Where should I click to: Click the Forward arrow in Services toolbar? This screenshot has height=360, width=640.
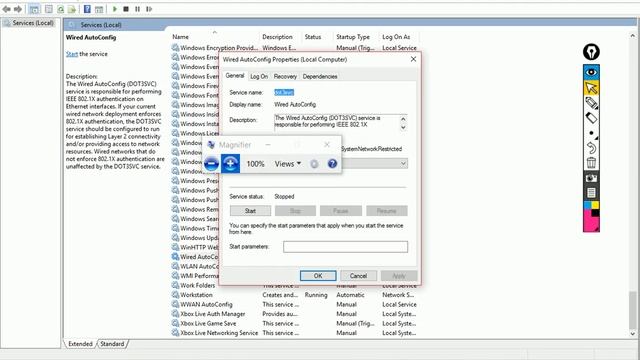[x=18, y=9]
